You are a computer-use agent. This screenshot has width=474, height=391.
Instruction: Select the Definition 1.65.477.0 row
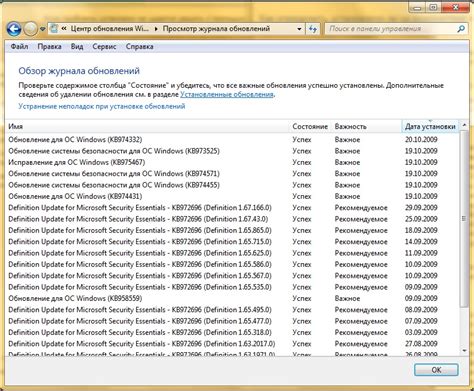[232, 321]
